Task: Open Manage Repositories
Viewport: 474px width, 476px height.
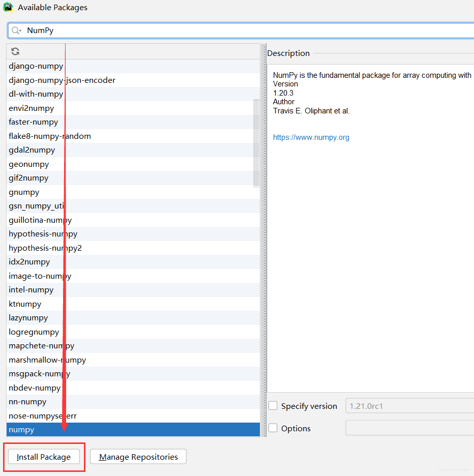Action: (138, 457)
